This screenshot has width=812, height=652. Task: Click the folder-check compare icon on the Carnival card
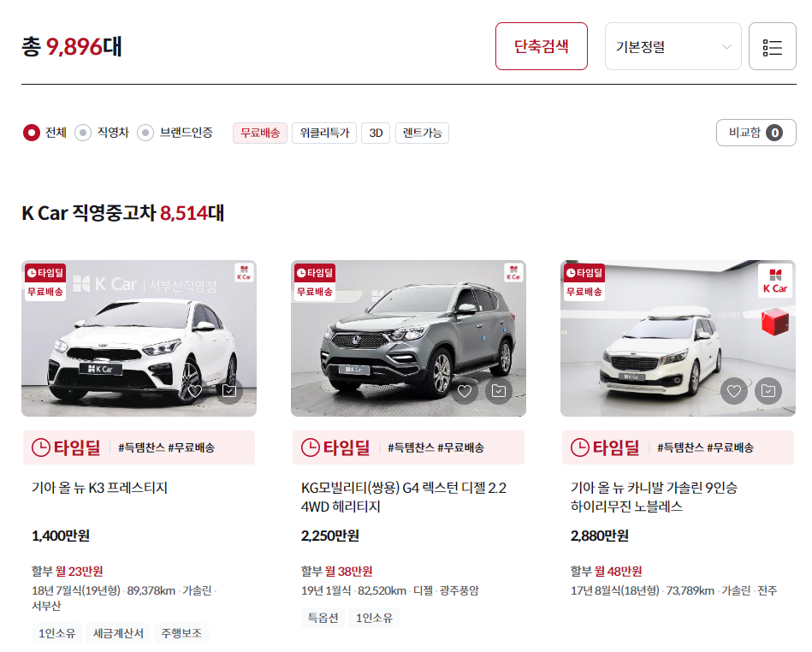767,390
